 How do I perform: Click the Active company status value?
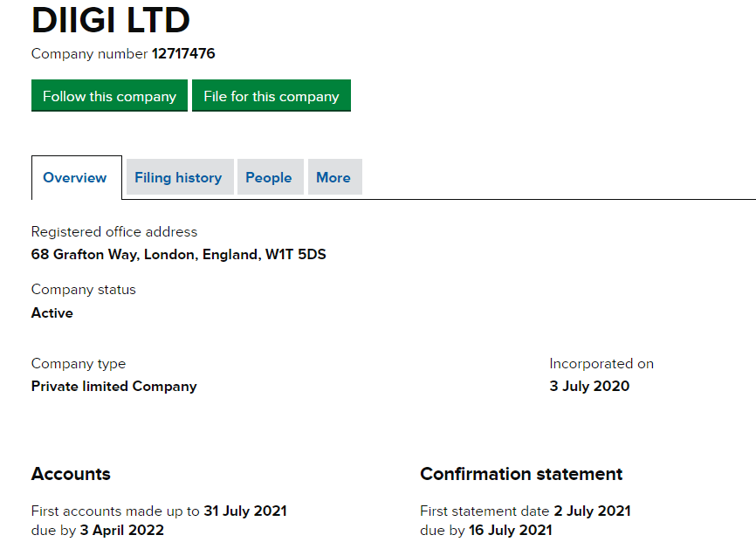click(52, 312)
